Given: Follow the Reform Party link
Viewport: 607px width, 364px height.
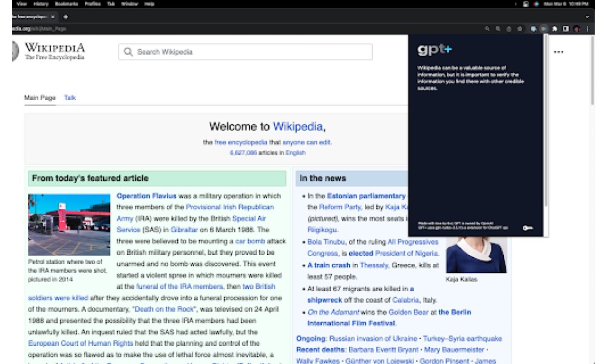Looking at the screenshot, I should tap(340, 207).
